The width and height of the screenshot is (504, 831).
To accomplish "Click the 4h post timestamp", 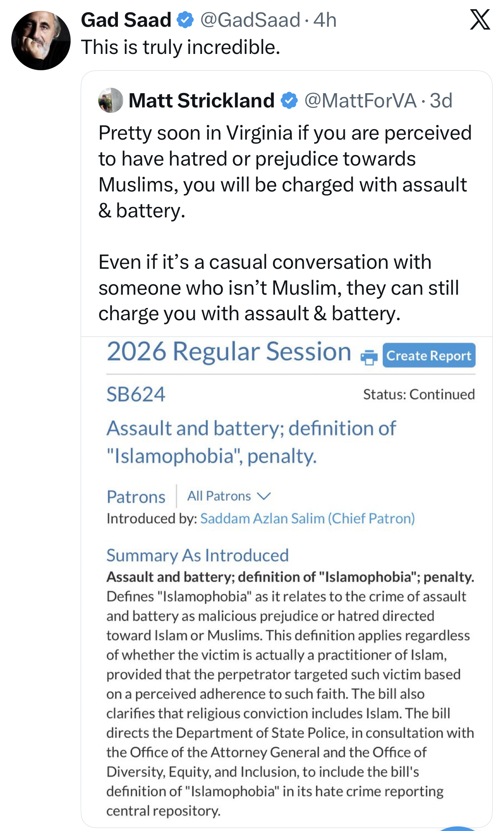I will pos(325,20).
